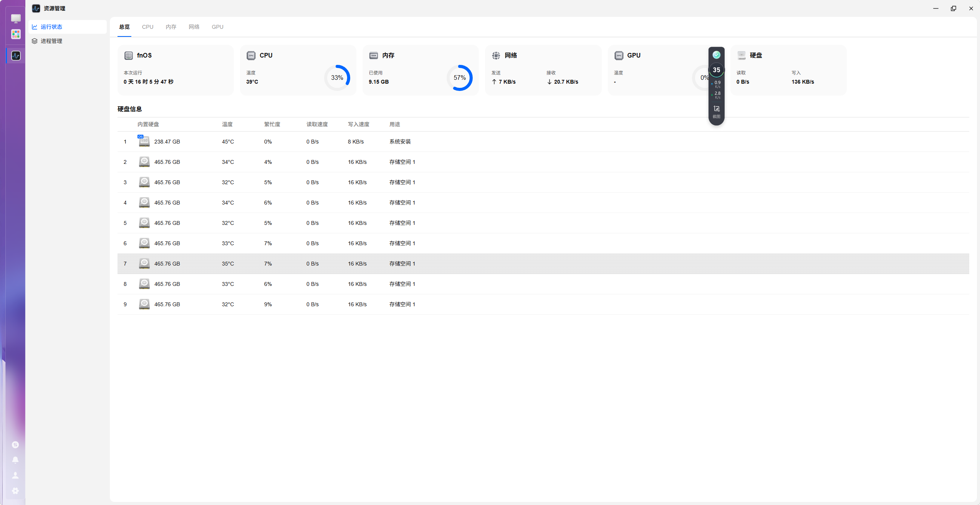Click the hard drive icon in row 2
980x505 pixels.
pyautogui.click(x=144, y=162)
